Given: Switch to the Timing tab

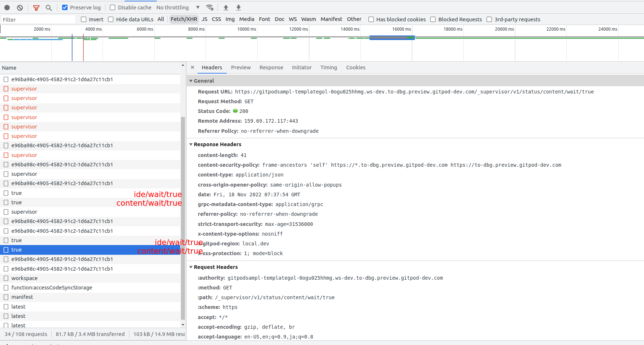Looking at the screenshot, I should (328, 67).
